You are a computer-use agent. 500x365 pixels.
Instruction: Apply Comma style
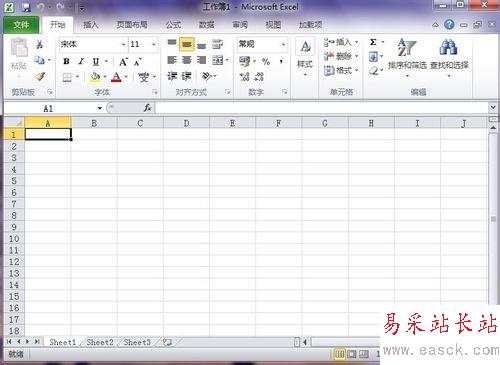[282, 61]
